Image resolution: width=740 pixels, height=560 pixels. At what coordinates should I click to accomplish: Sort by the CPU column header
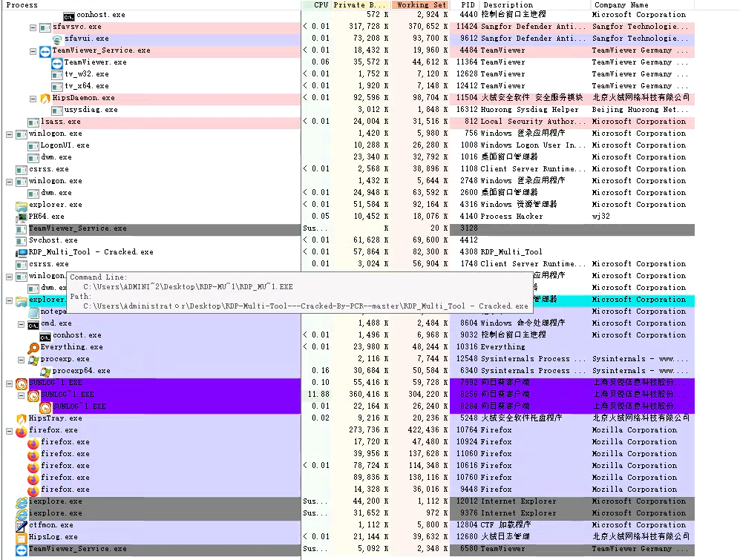[x=321, y=5]
